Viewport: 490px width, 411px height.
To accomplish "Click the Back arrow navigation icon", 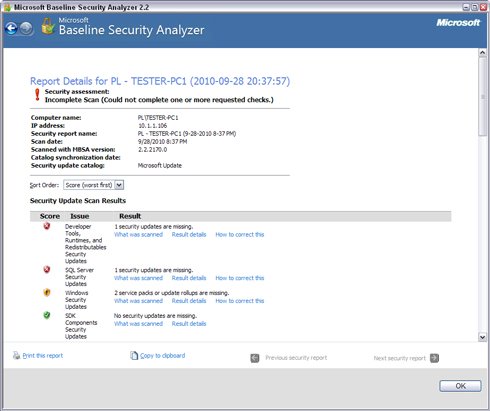I will (11, 28).
